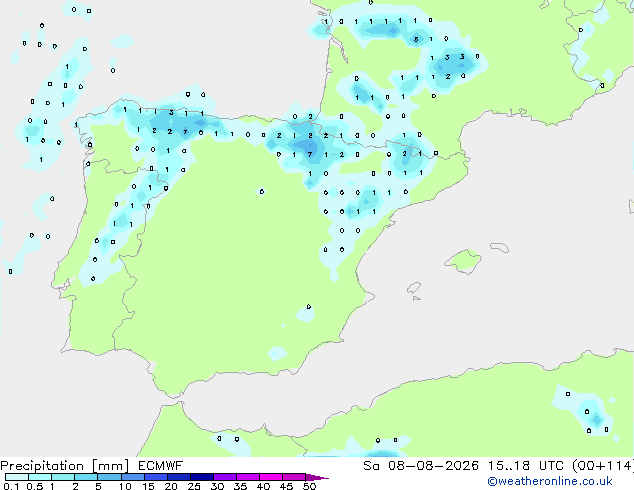This screenshot has height=490, width=634.
Task: Click the 10–15 mm legend color swatch
Action: 132,477
